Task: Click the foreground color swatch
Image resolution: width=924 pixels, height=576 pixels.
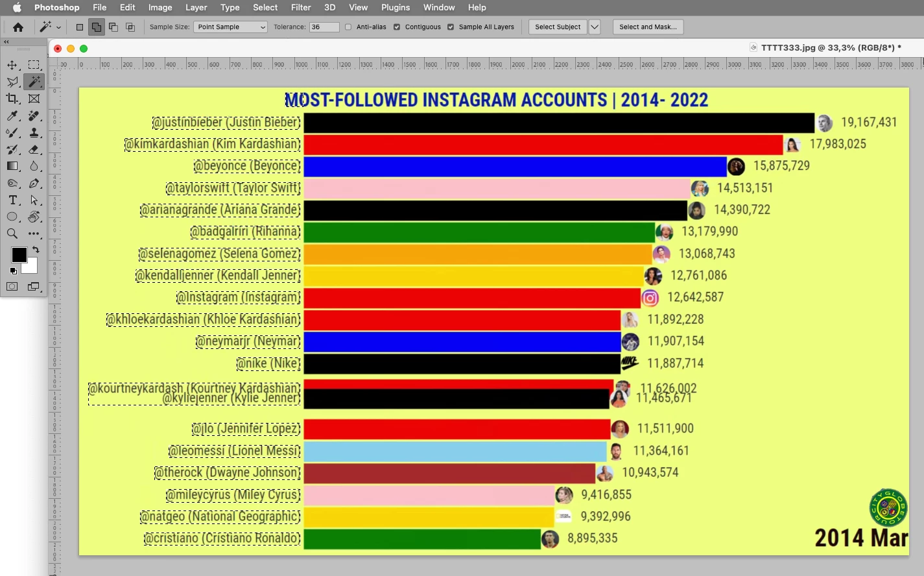Action: click(19, 254)
